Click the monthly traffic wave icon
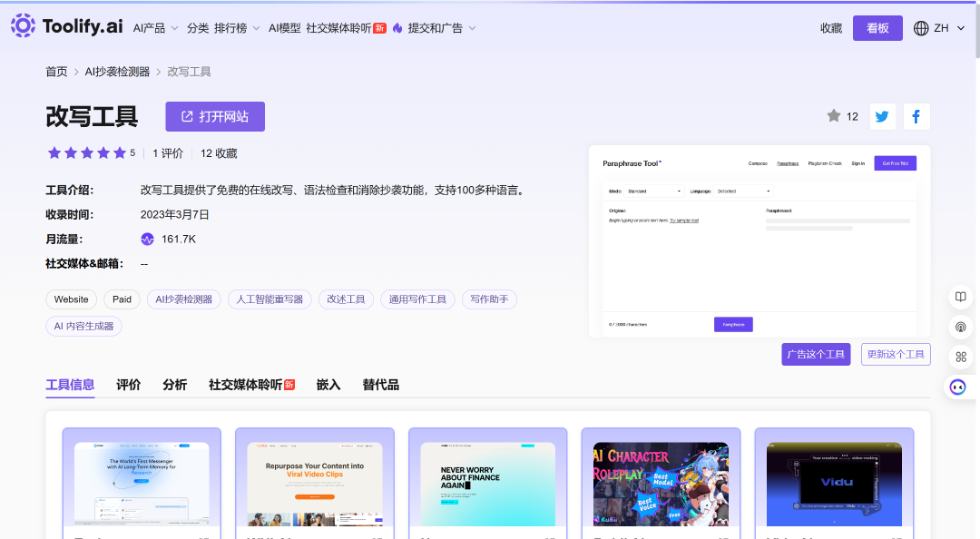The height and width of the screenshot is (539, 980). [147, 240]
